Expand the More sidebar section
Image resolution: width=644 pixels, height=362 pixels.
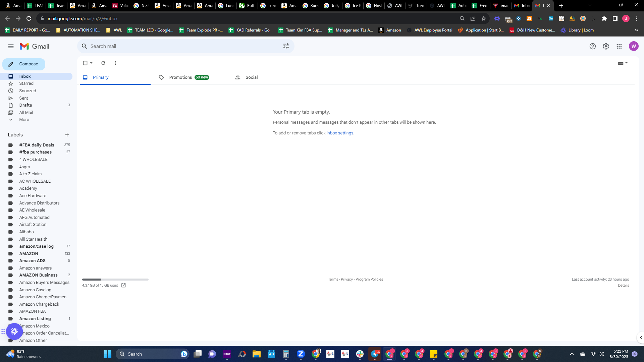(36, 120)
